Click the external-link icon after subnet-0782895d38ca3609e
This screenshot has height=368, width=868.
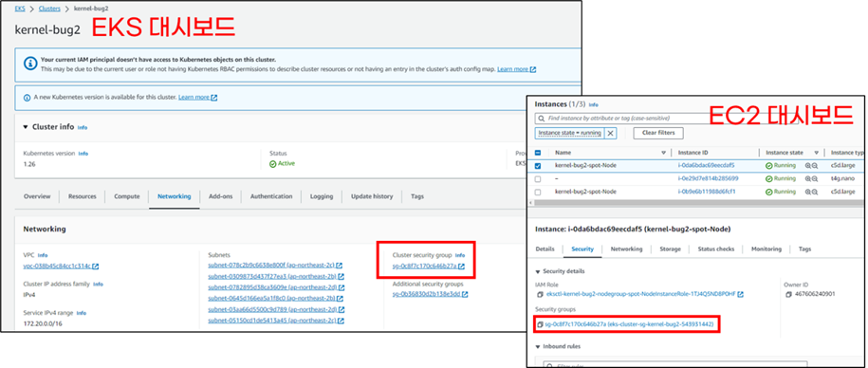coord(342,287)
